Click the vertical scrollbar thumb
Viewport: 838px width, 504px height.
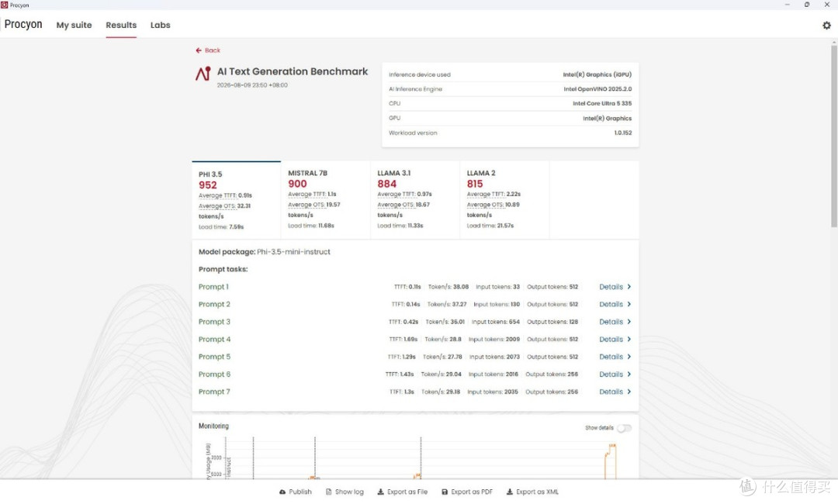[833, 136]
